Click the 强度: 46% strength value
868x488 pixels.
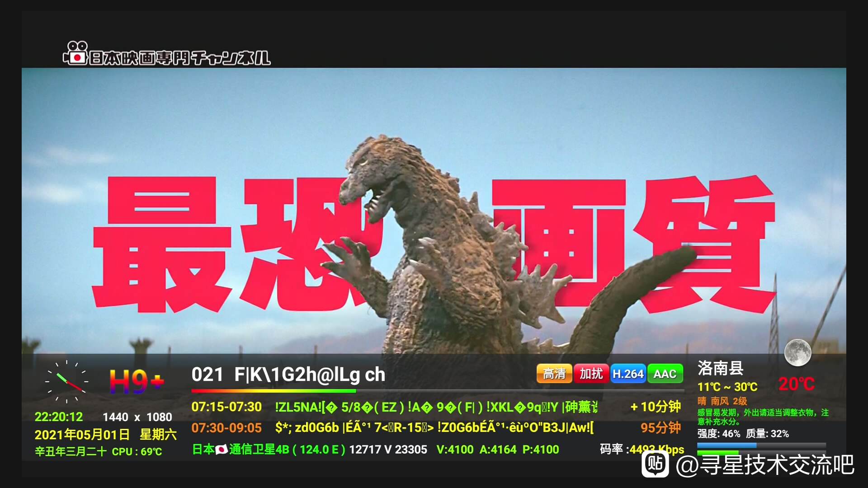click(719, 434)
